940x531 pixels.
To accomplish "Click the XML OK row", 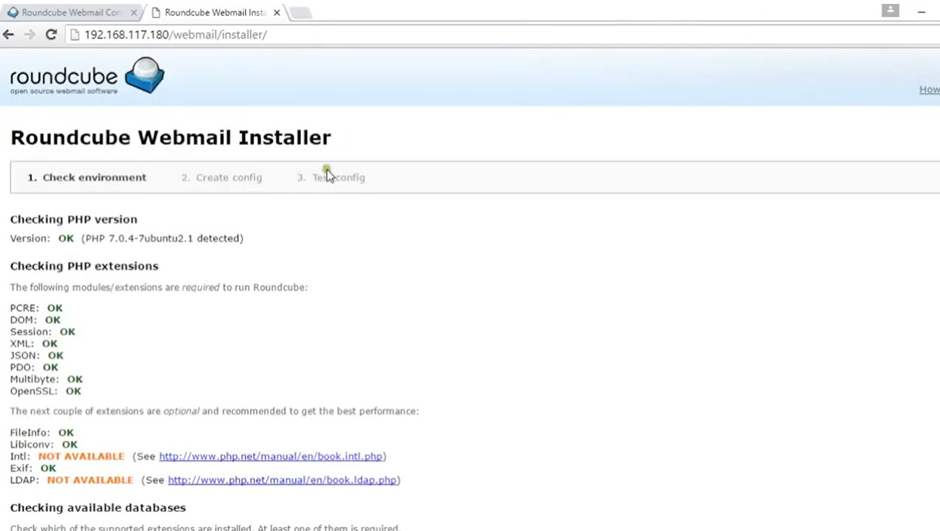I will click(x=34, y=343).
